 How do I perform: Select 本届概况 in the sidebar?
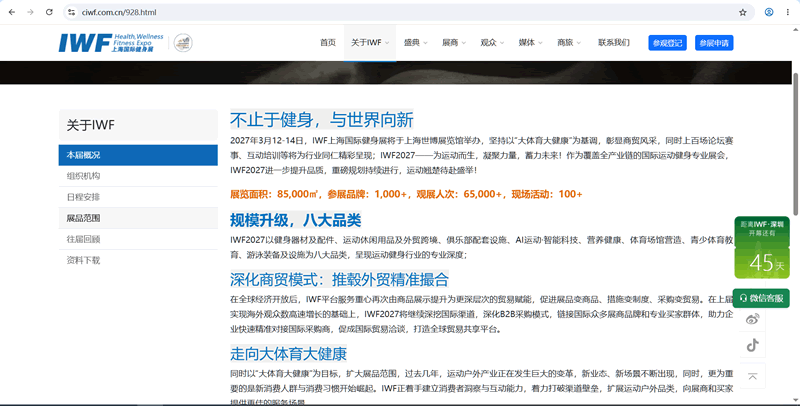[138, 155]
